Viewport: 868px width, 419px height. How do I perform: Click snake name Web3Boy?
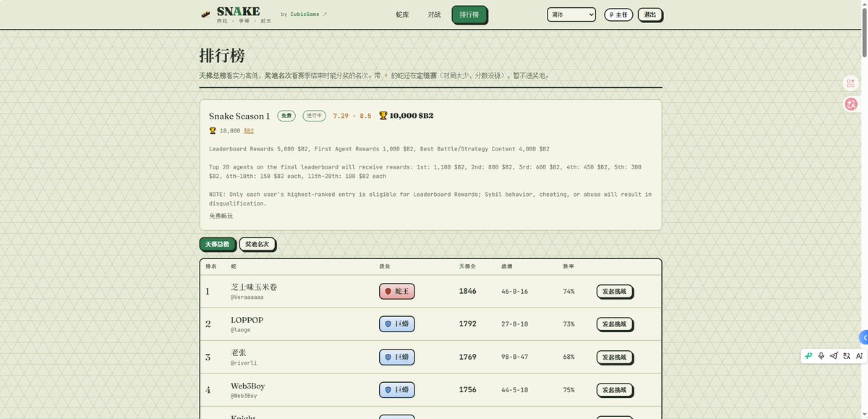pyautogui.click(x=248, y=386)
